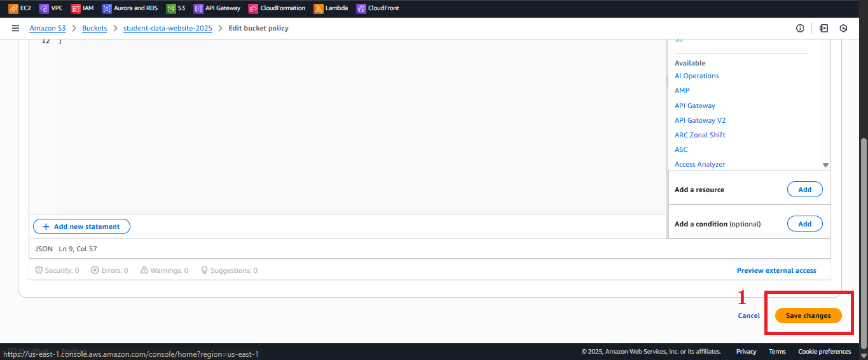This screenshot has height=360, width=868.
Task: Open the CloudFormation shortcut icon
Action: [x=254, y=8]
